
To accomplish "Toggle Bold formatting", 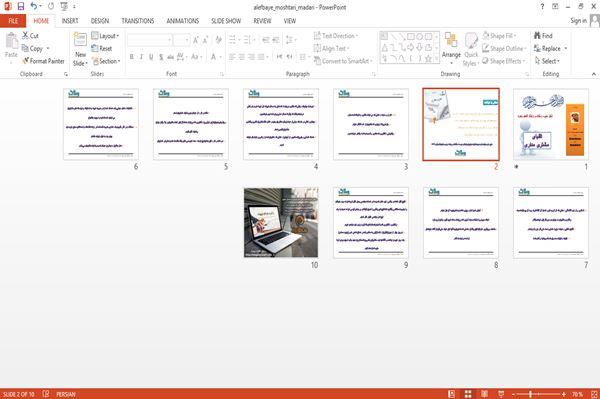I will click(x=131, y=57).
